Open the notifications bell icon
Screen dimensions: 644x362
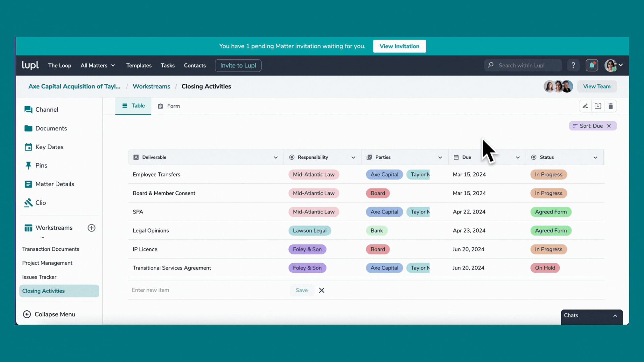tap(592, 65)
